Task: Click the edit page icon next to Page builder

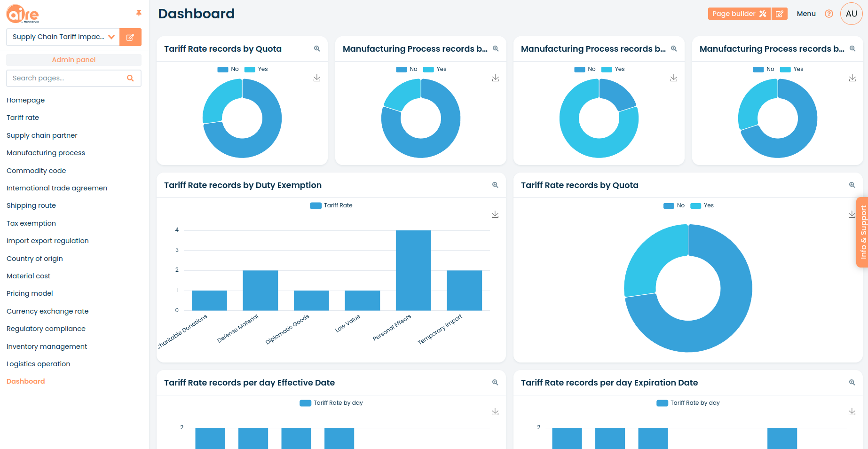Action: point(779,14)
